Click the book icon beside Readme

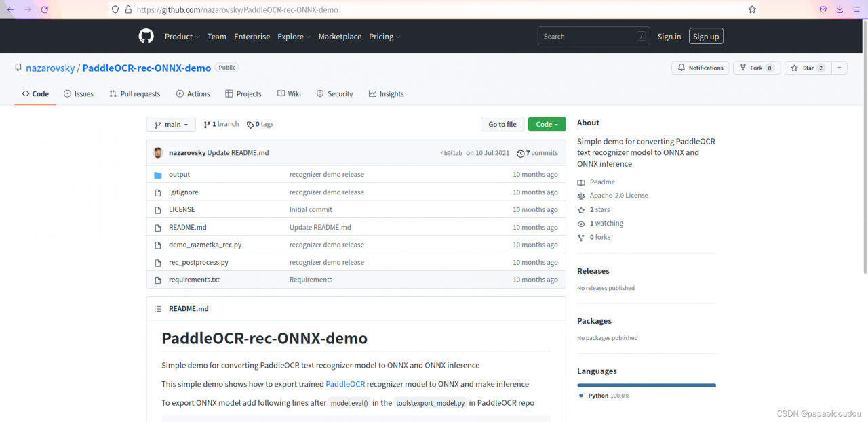coord(581,182)
